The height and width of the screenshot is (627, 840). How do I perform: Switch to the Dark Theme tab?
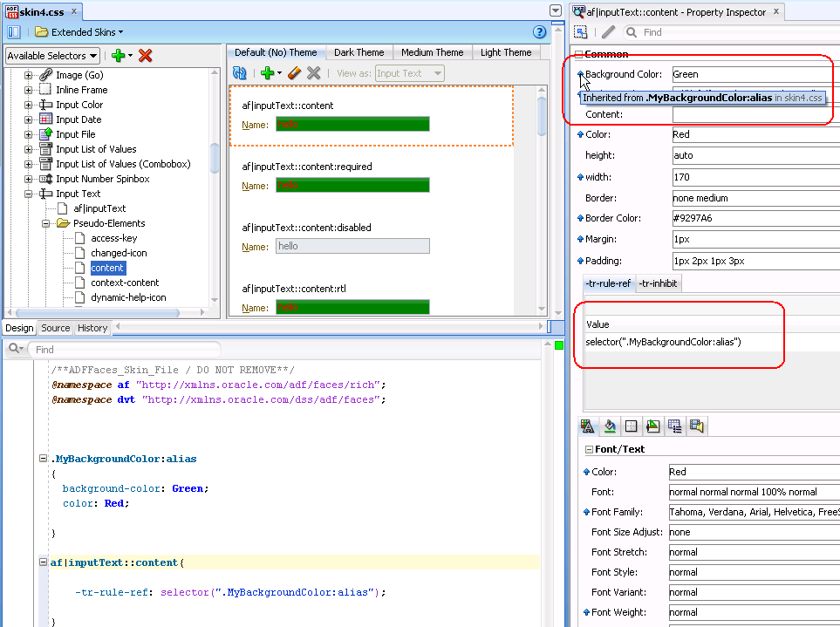(359, 52)
